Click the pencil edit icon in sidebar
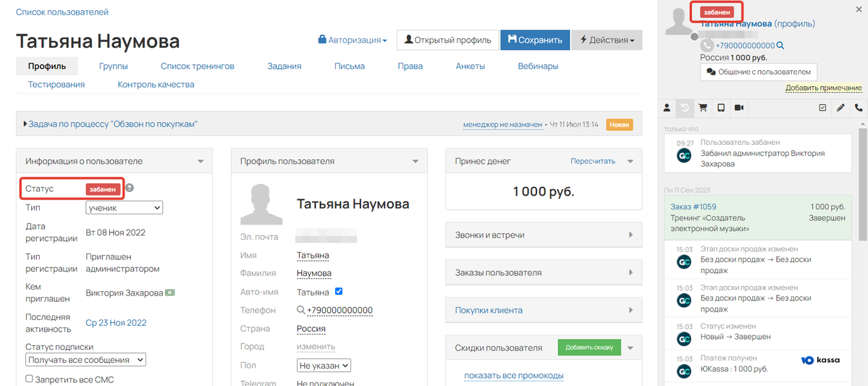The height and width of the screenshot is (386, 868). coord(840,107)
